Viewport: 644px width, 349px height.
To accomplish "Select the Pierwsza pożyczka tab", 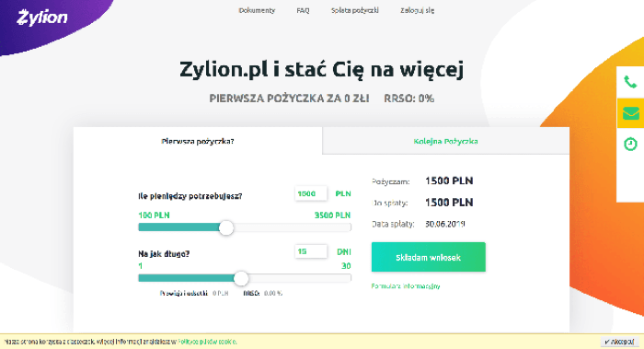I will (198, 141).
